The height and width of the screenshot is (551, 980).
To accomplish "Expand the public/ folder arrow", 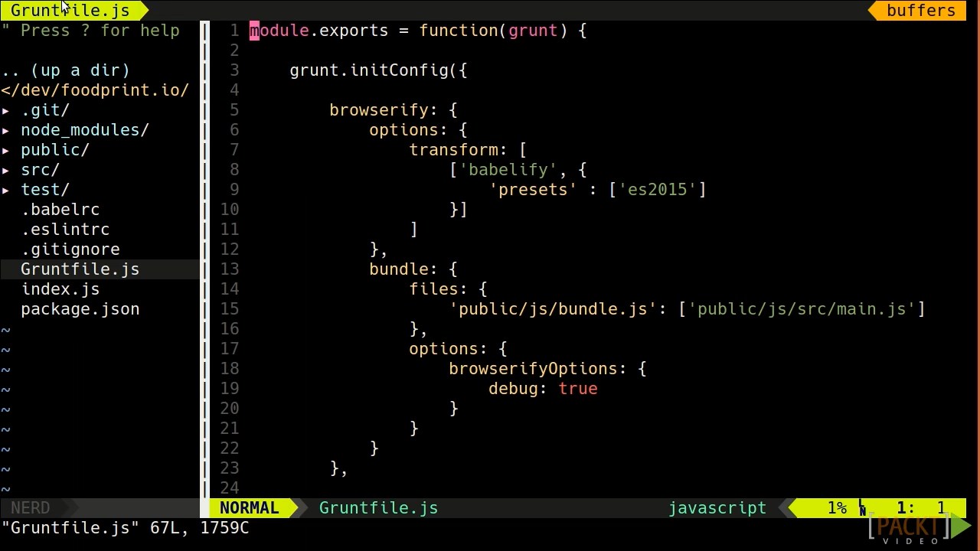I will 6,150.
